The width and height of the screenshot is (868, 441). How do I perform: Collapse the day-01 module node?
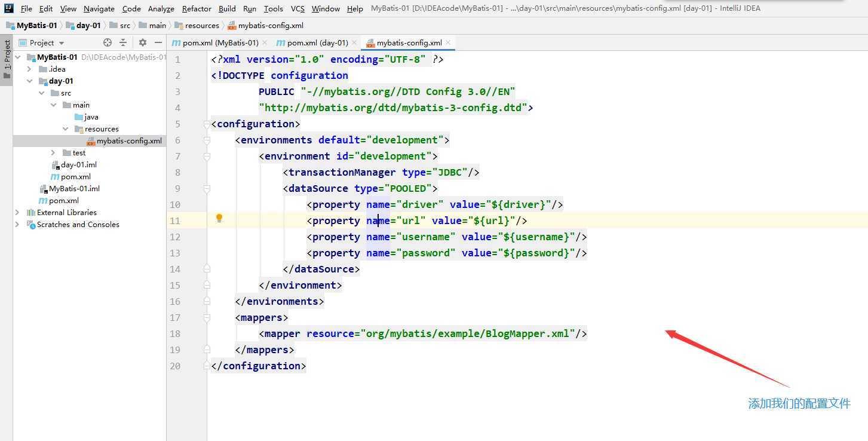tap(29, 81)
